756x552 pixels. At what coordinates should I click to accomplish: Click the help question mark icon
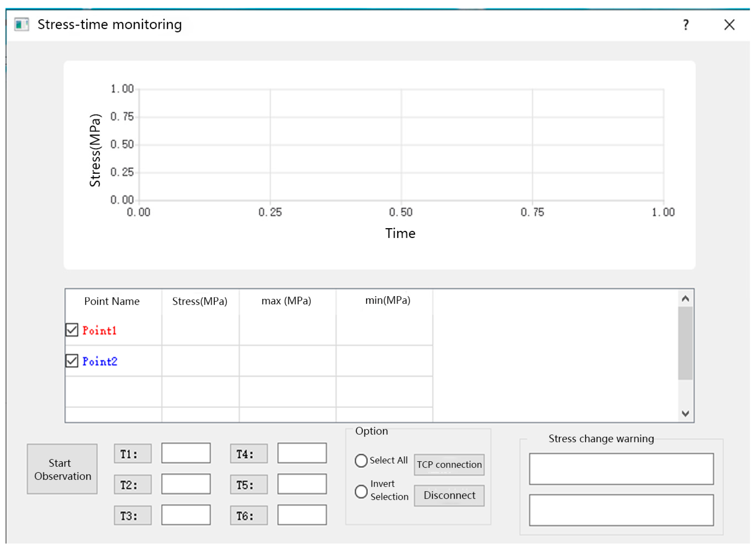686,25
